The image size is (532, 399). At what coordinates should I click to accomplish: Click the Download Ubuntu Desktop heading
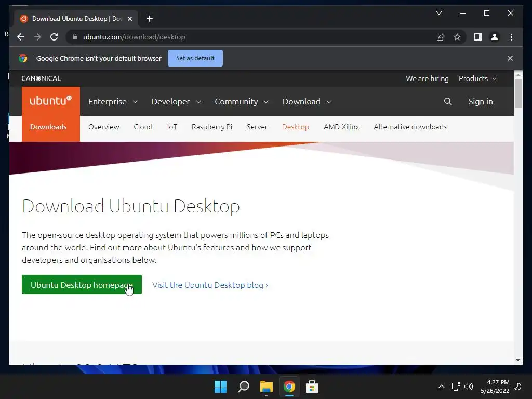pyautogui.click(x=131, y=206)
